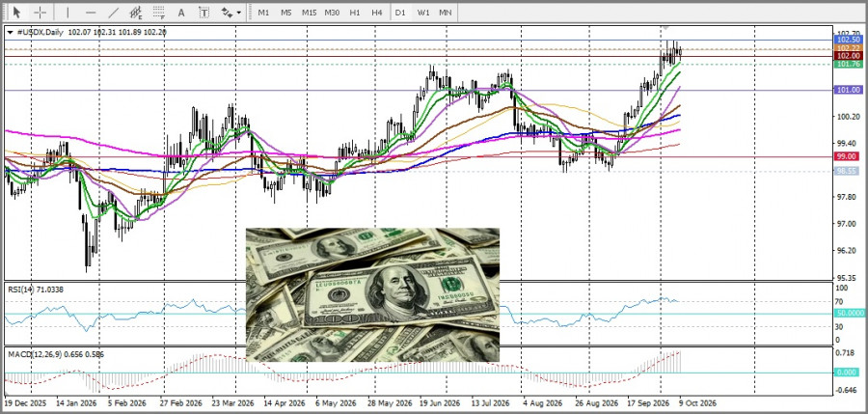
Task: Click the dollar bills image overlay
Action: pos(372,295)
